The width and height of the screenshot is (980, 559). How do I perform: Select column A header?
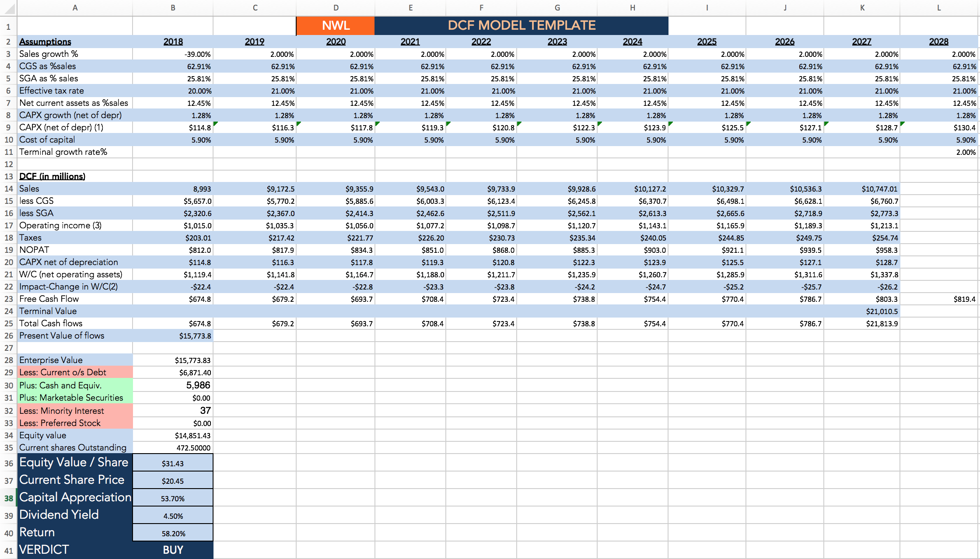click(75, 8)
